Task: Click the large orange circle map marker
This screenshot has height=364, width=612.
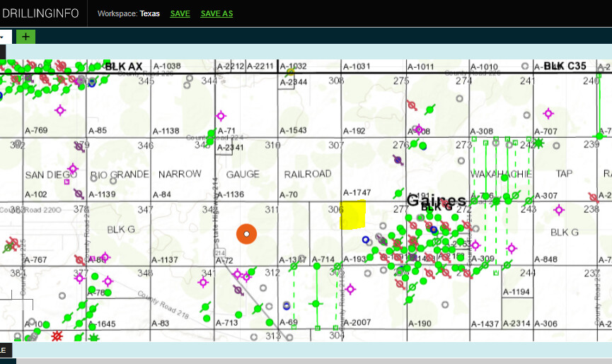Action: tap(246, 234)
